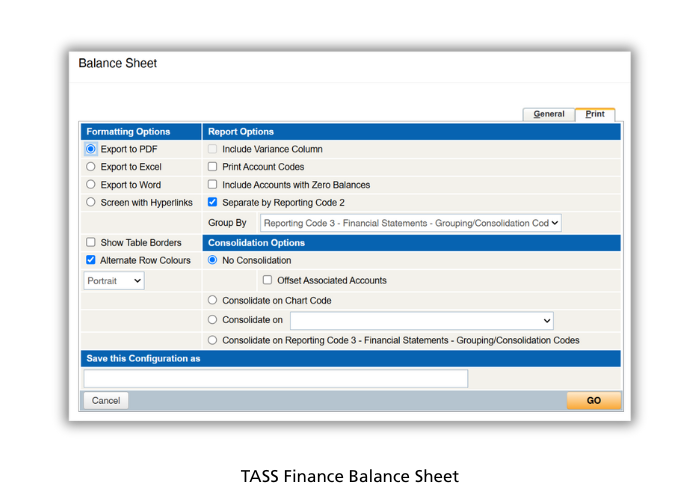This screenshot has height=500, width=700.
Task: Choose Export to Excel option
Action: [91, 167]
